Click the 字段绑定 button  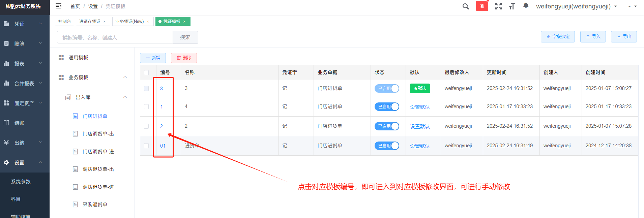558,37
